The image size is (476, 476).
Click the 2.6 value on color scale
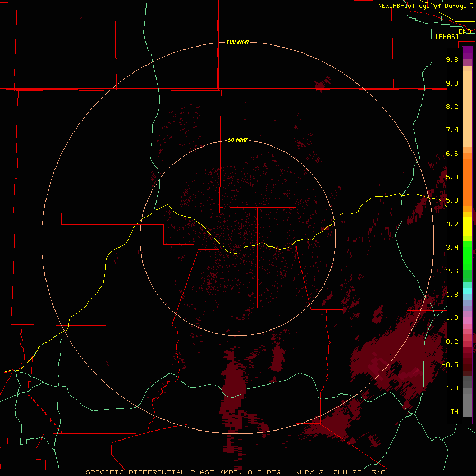pyautogui.click(x=452, y=271)
